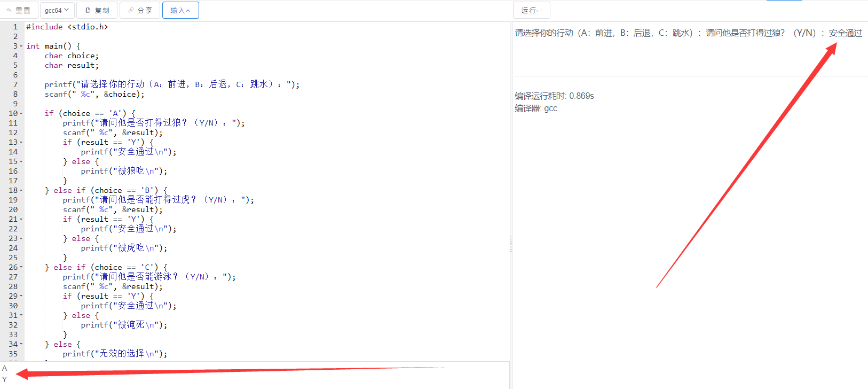Viewport: 868px width, 389px height.
Task: Click the 运行 run button
Action: [x=532, y=10]
